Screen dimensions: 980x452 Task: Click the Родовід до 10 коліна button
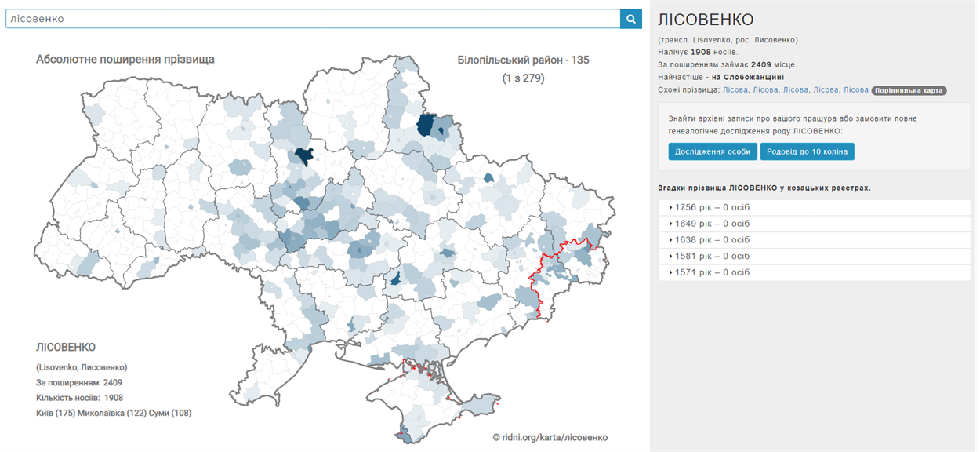(x=807, y=151)
